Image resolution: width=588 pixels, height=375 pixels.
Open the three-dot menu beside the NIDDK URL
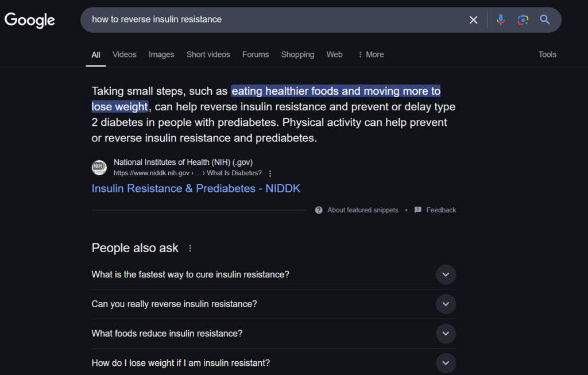click(269, 173)
